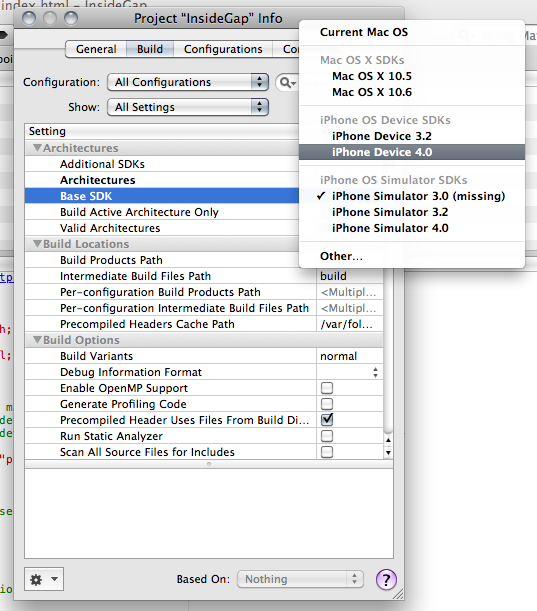Open the Debug Information Format stepper
The height and width of the screenshot is (611, 537).
point(375,372)
